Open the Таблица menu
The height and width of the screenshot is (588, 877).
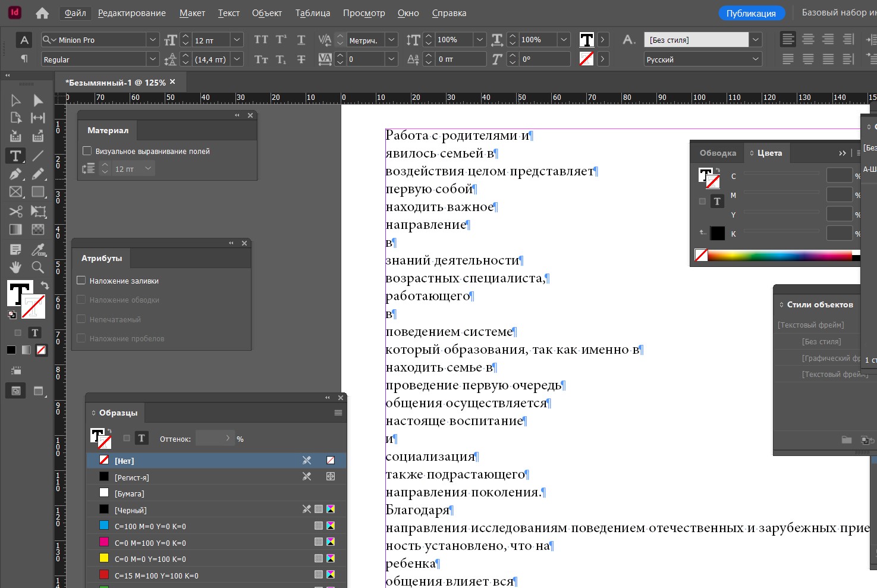point(312,13)
